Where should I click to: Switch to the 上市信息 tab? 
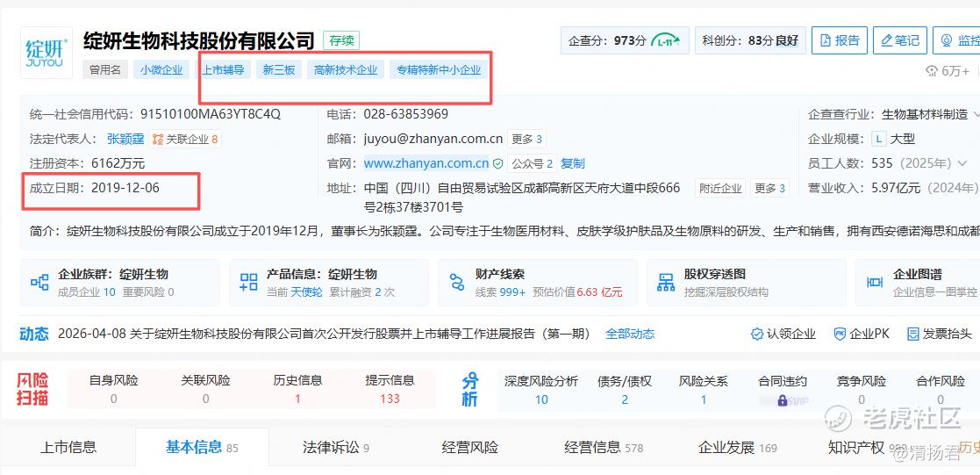pyautogui.click(x=68, y=447)
